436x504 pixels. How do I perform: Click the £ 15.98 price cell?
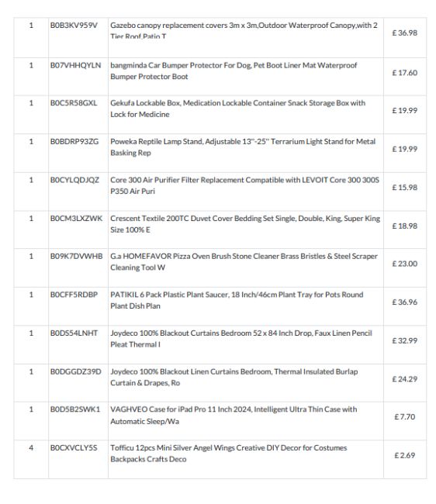404,188
